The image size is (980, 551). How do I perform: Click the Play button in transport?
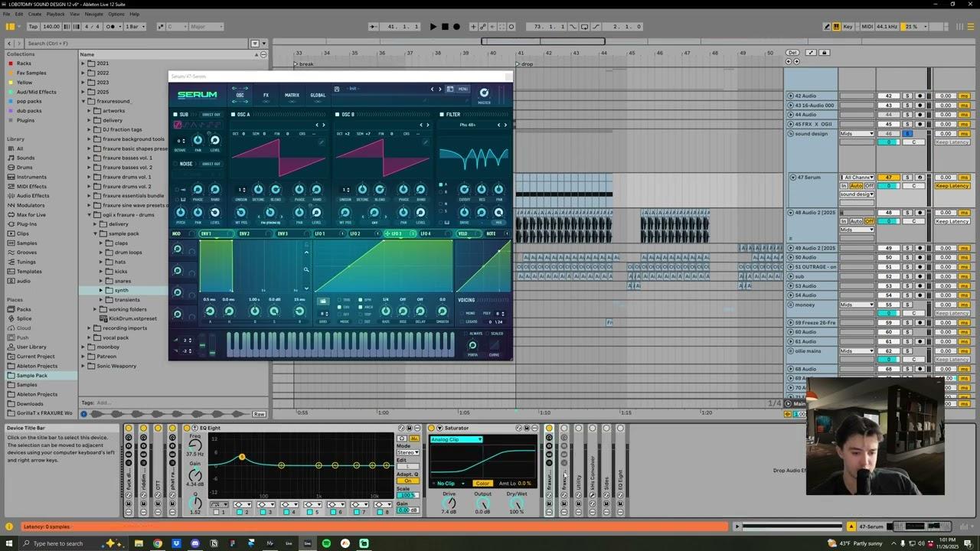(x=433, y=27)
